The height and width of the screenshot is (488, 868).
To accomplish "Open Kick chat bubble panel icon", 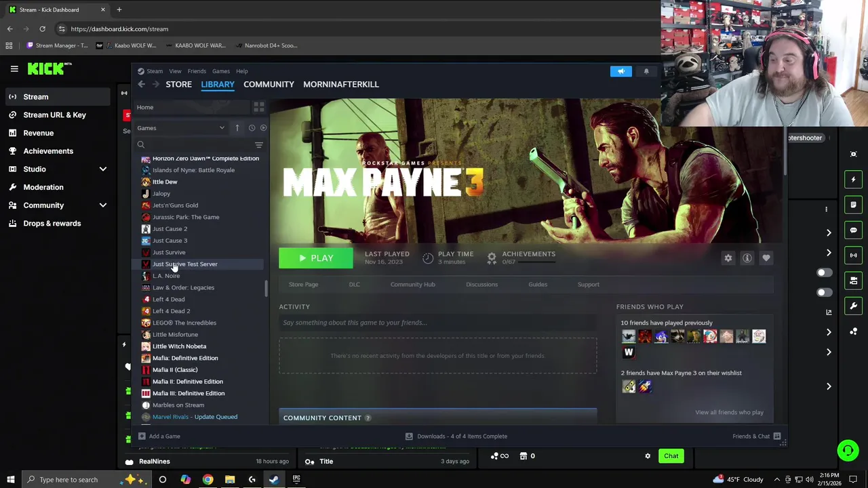I will 853,230.
